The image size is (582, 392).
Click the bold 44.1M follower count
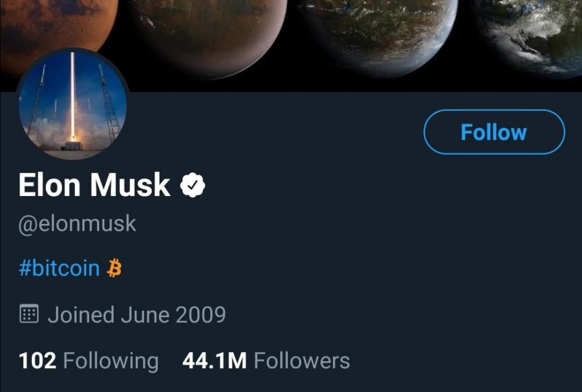click(x=214, y=361)
